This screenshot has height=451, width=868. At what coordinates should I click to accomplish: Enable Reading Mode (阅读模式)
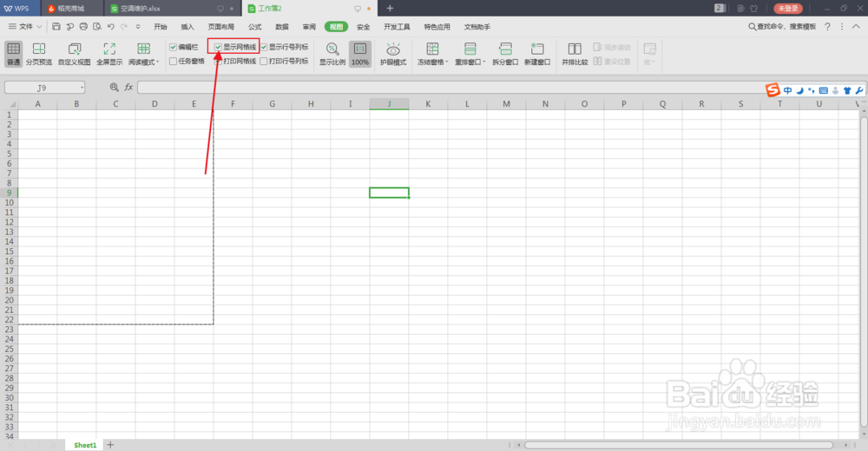pos(143,54)
